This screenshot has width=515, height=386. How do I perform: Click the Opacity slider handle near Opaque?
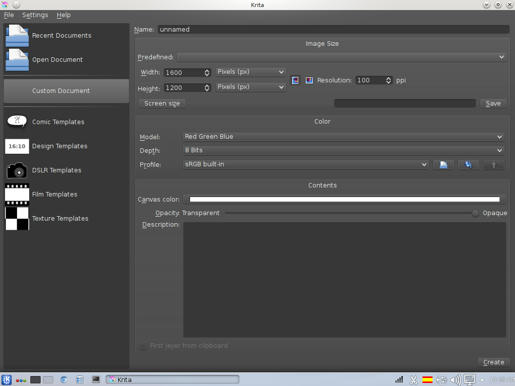pyautogui.click(x=475, y=213)
